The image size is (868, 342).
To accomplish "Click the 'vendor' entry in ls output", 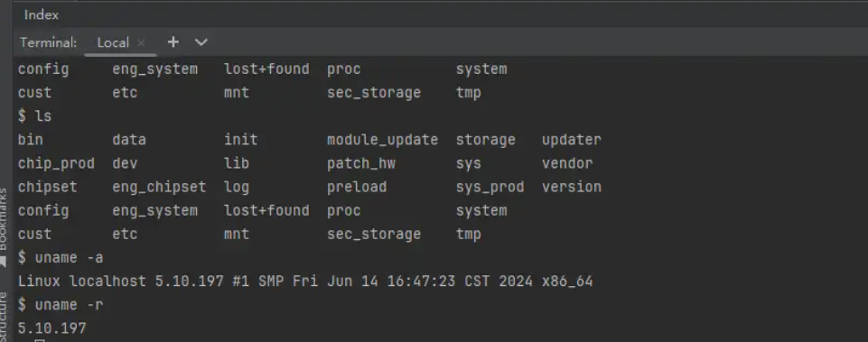I will pyautogui.click(x=567, y=163).
